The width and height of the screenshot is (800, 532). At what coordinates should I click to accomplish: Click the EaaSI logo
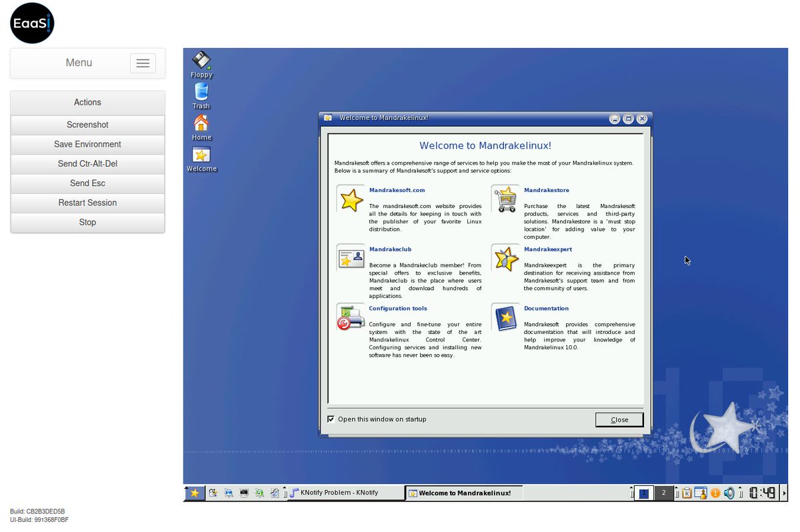(32, 23)
